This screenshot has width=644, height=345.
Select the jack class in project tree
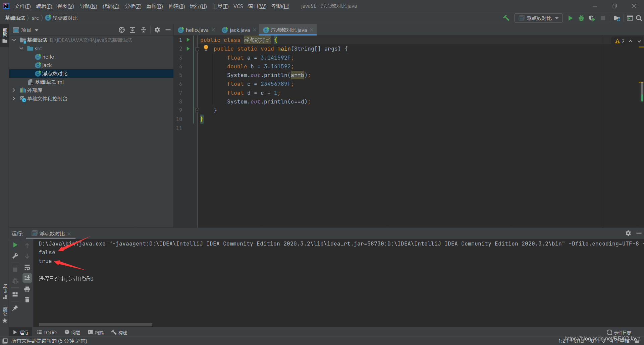(x=44, y=65)
